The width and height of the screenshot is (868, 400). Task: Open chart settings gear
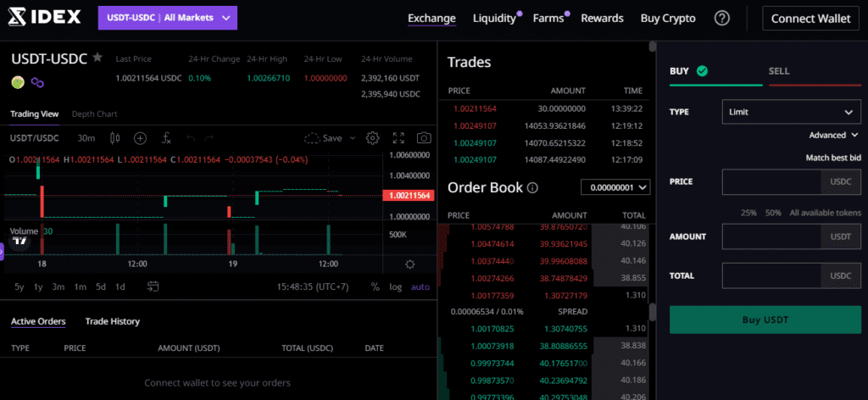373,138
